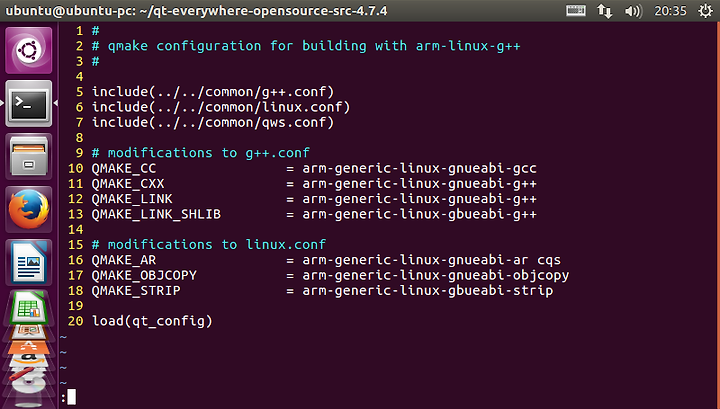Click line number 14 in the gutter
This screenshot has height=409, width=720.
pos(75,230)
